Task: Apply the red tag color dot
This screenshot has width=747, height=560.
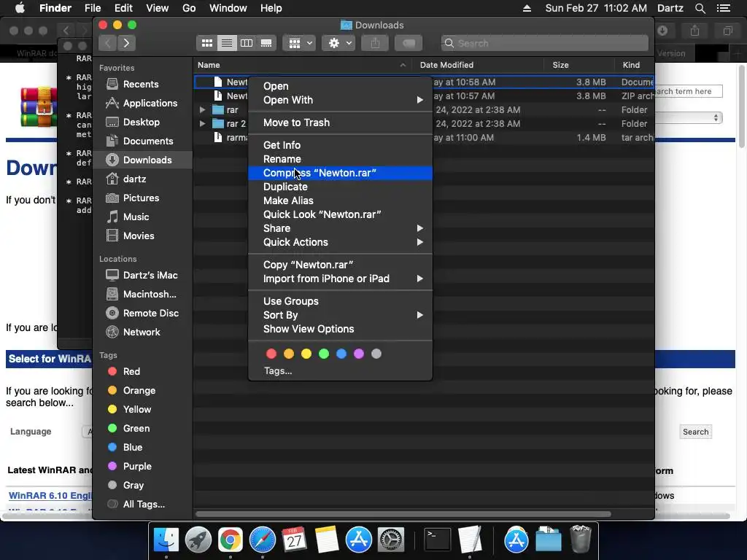Action: click(271, 354)
